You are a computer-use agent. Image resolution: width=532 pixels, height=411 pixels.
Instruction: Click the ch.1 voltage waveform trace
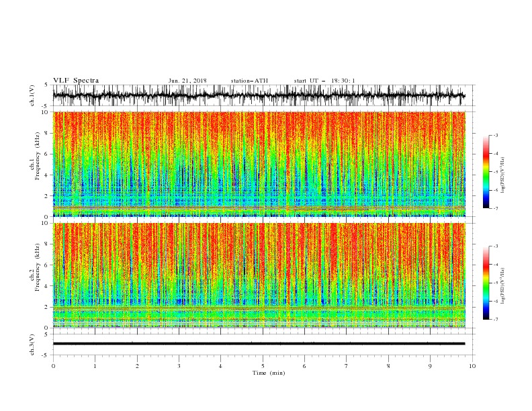pos(259,95)
